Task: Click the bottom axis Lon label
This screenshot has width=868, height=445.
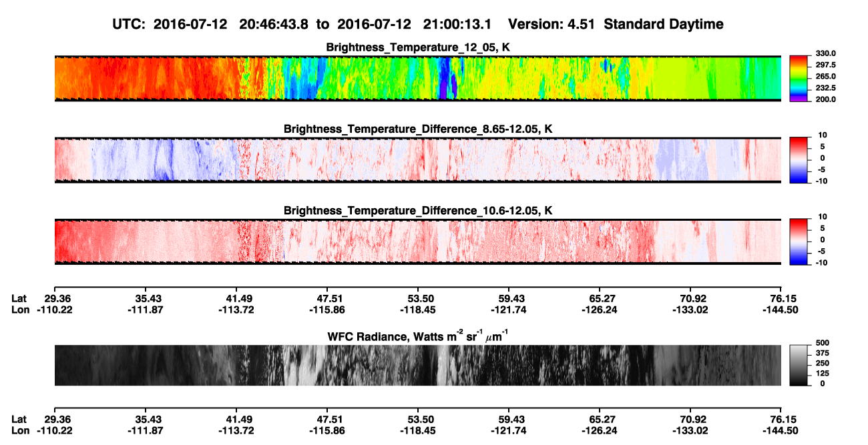Action: tap(20, 431)
